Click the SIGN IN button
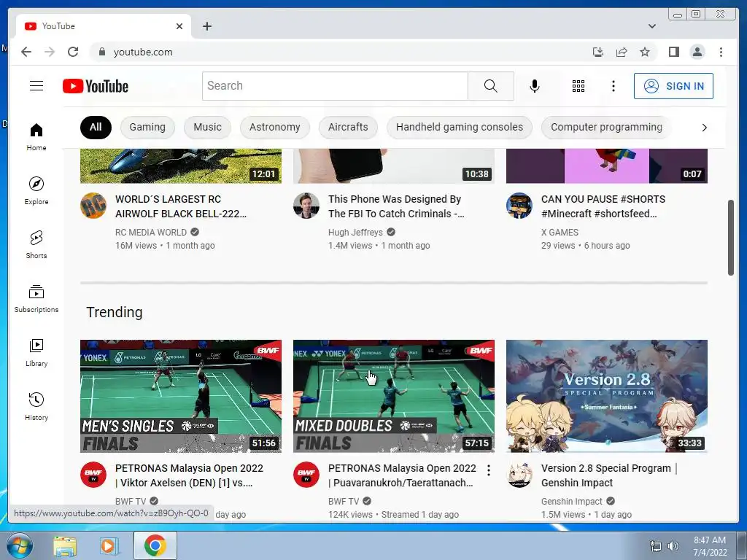747x560 pixels. 673,86
